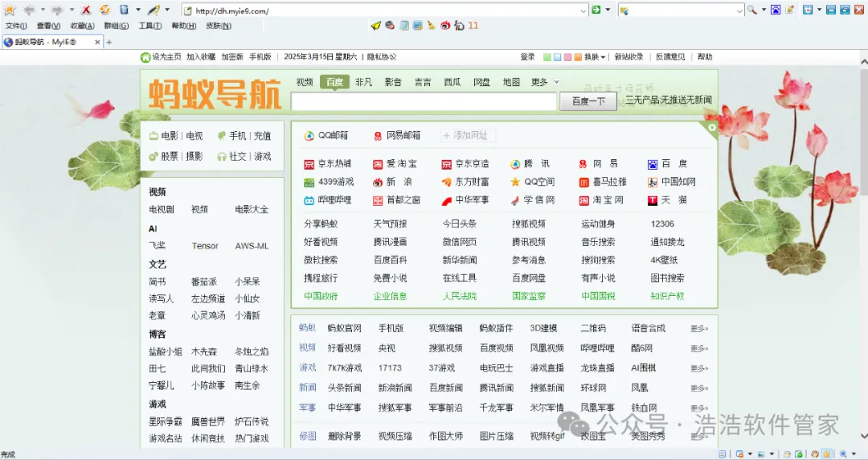Open the 电影 | 电视 category

coord(176,136)
